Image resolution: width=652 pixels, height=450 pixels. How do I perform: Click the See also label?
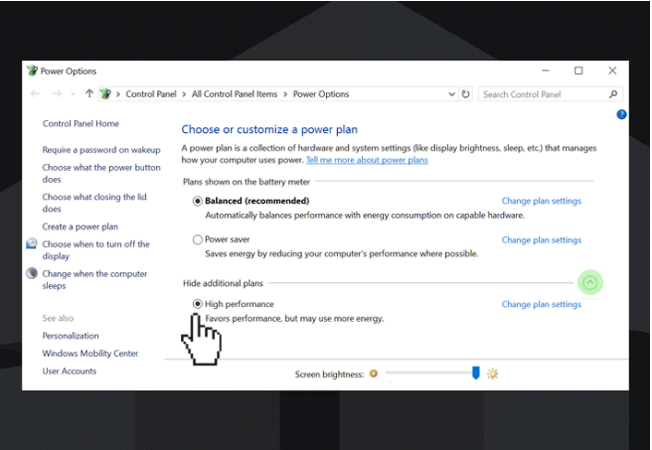pos(58,318)
